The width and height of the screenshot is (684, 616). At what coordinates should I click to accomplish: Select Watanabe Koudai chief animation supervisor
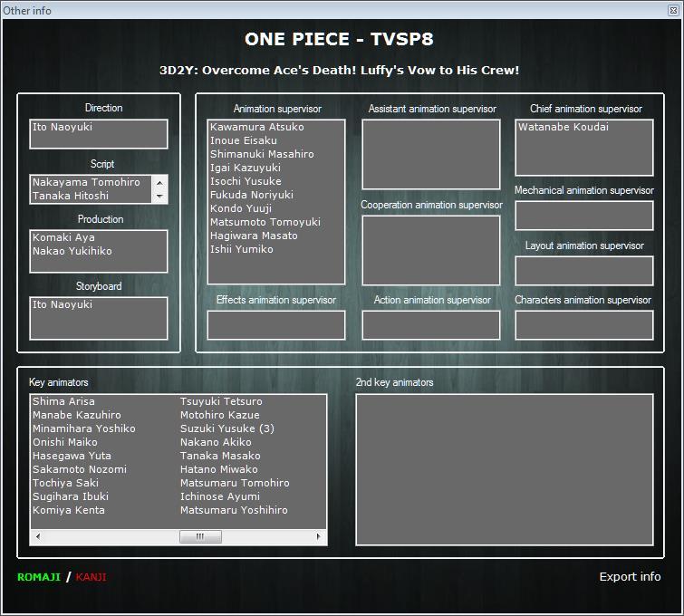point(564,127)
